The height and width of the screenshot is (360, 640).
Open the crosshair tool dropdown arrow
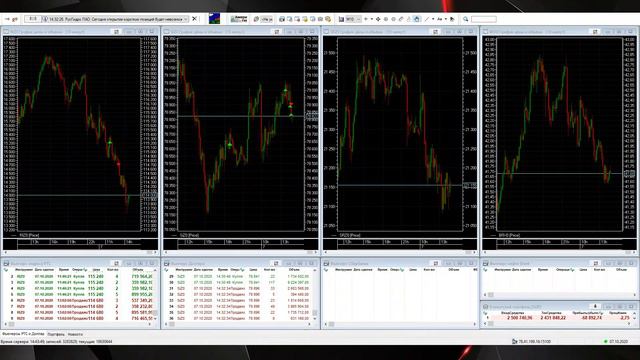[x=371, y=19]
